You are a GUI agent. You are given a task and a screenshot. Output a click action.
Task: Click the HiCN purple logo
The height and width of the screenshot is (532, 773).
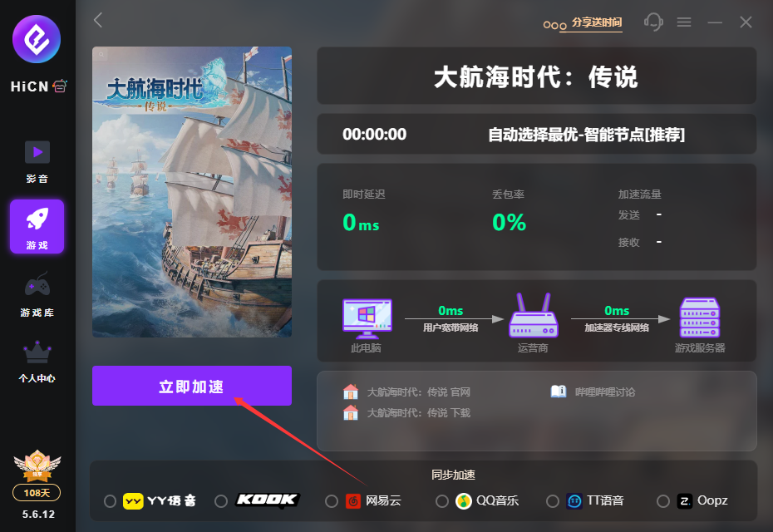(37, 39)
